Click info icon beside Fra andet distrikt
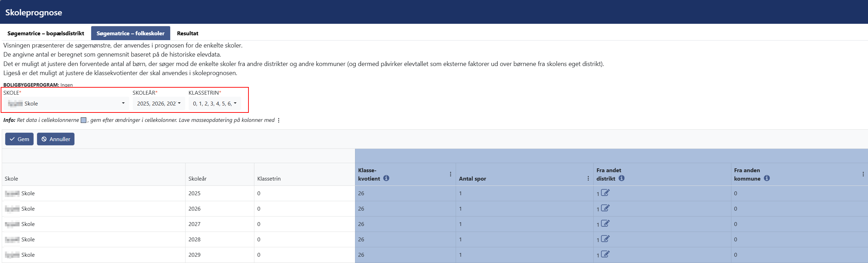Image resolution: width=868 pixels, height=263 pixels. pos(621,178)
